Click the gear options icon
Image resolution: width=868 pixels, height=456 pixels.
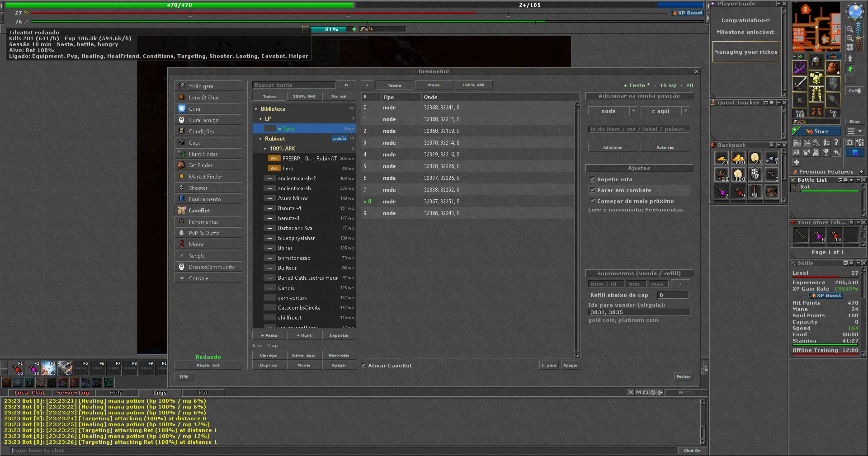[x=850, y=142]
